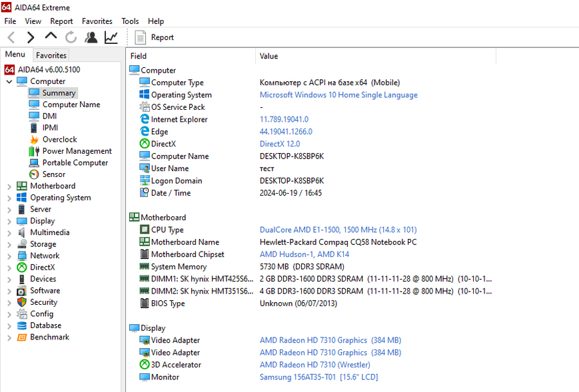Open the DirectX 12.0 link
The height and width of the screenshot is (392, 579).
(280, 144)
